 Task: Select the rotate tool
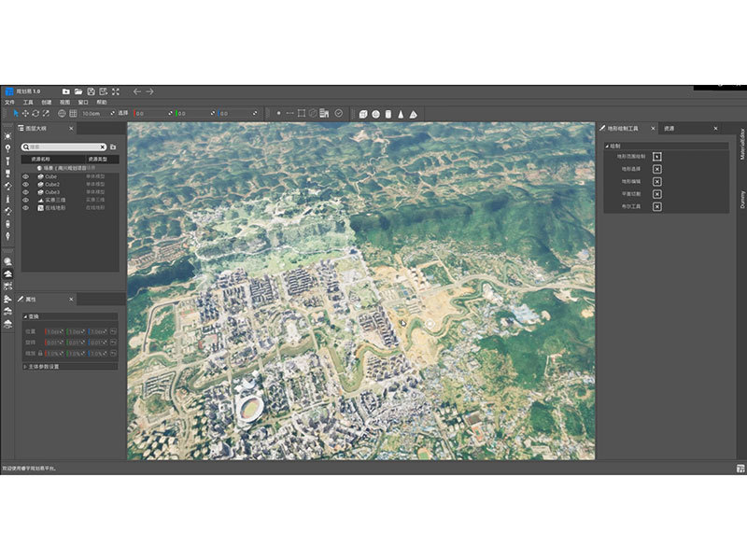coord(35,113)
